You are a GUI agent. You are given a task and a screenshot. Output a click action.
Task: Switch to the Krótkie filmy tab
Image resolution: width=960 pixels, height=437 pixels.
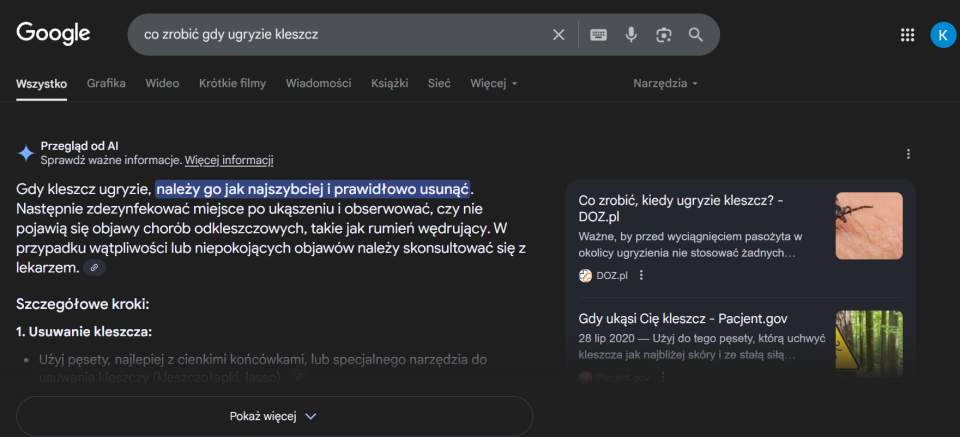(233, 83)
